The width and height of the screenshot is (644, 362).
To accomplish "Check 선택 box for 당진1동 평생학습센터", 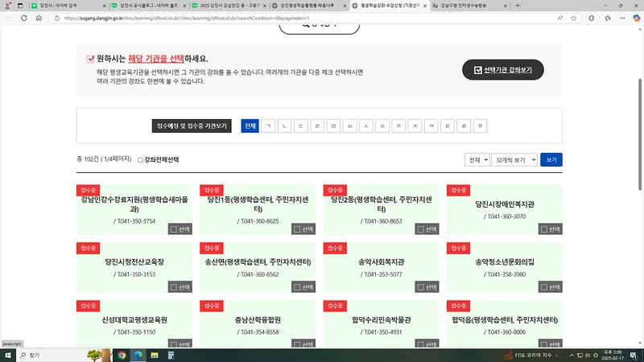I will [298, 229].
